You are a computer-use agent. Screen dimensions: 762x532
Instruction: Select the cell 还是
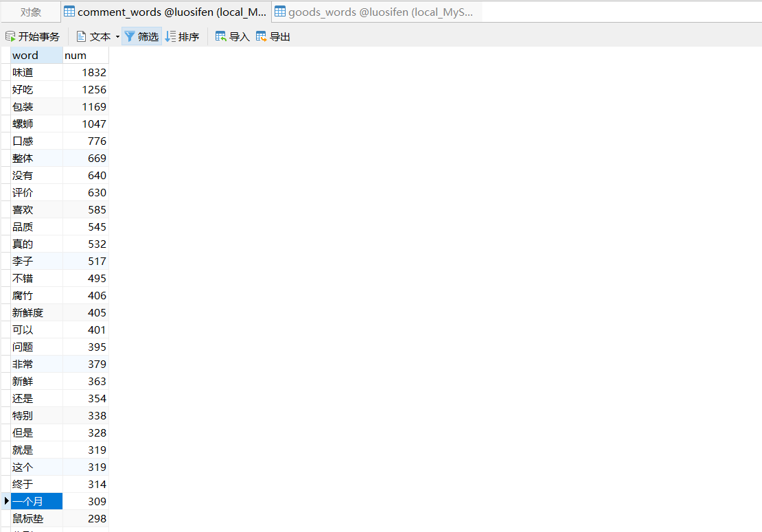point(36,398)
